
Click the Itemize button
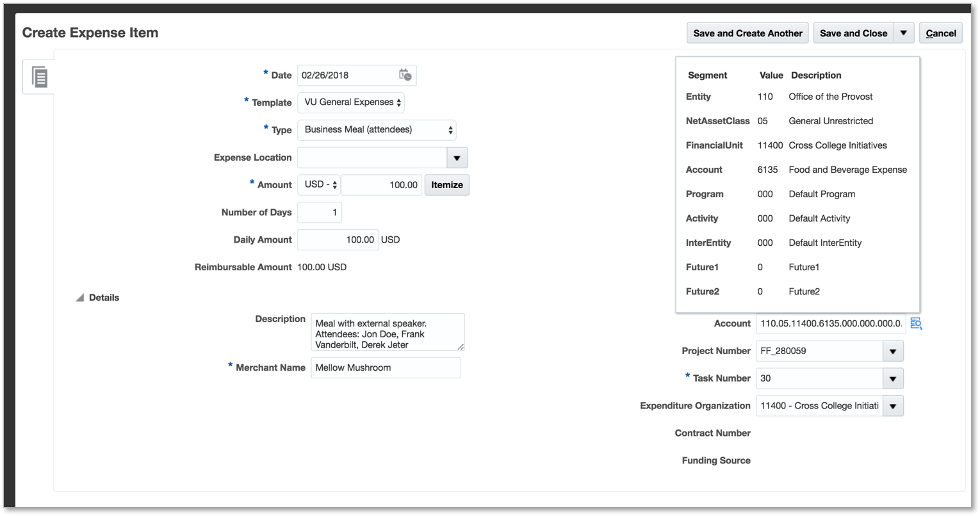(x=446, y=185)
